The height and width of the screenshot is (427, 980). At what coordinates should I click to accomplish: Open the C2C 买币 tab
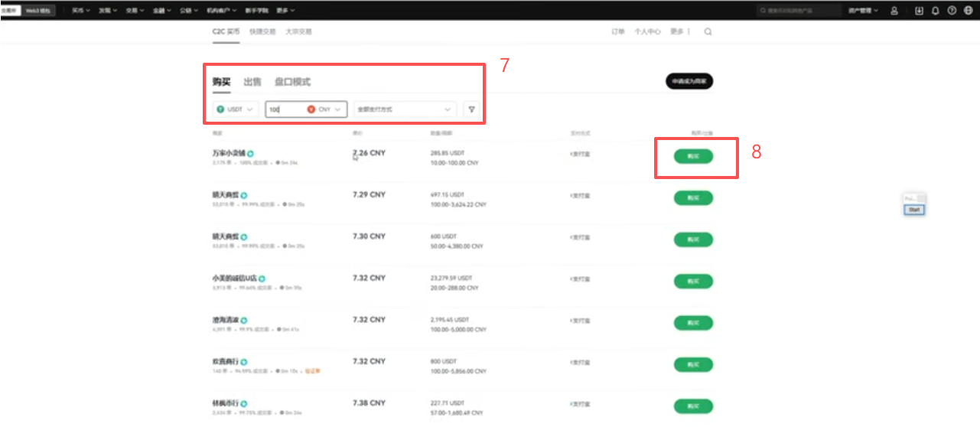226,31
